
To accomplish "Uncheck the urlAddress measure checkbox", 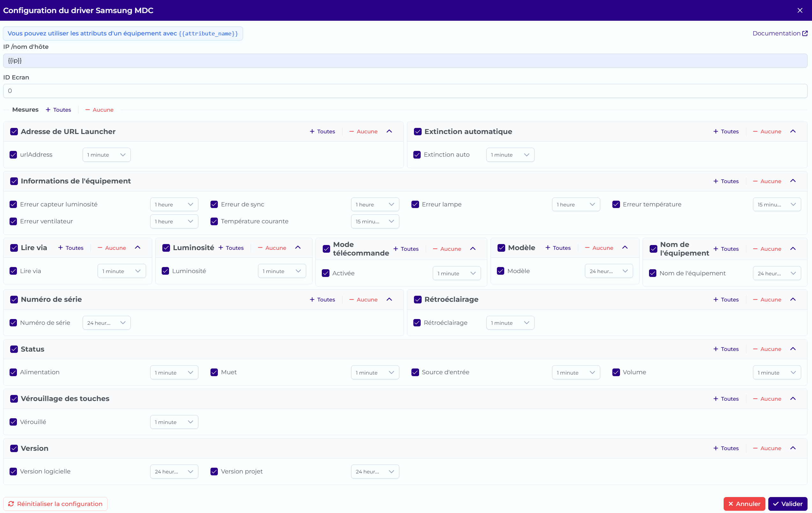I will (13, 154).
